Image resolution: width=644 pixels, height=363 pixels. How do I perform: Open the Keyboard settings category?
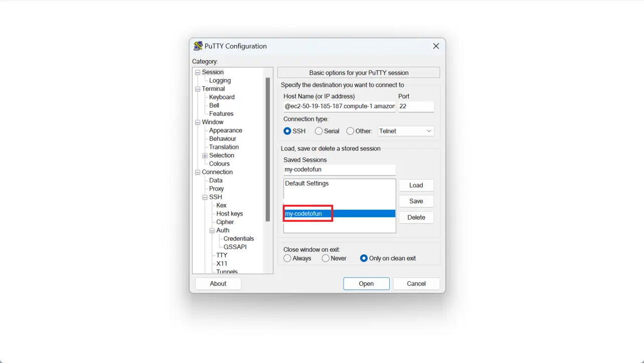pyautogui.click(x=222, y=97)
